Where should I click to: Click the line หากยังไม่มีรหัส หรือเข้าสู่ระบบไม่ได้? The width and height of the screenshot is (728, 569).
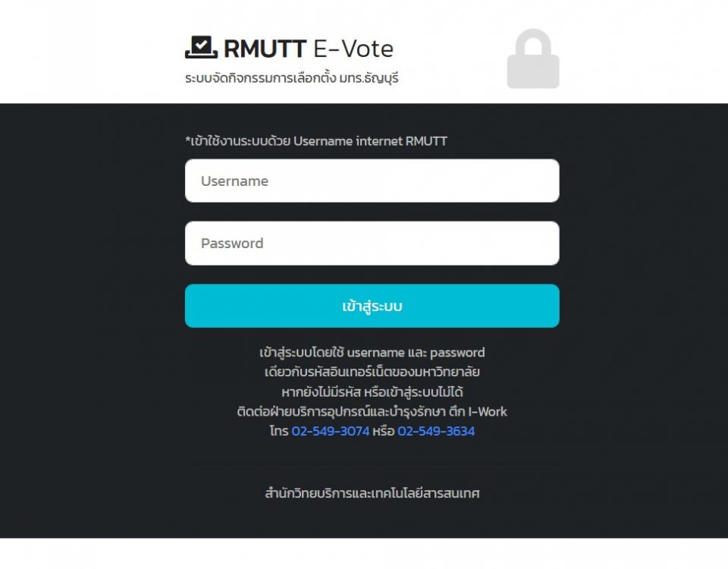(372, 391)
